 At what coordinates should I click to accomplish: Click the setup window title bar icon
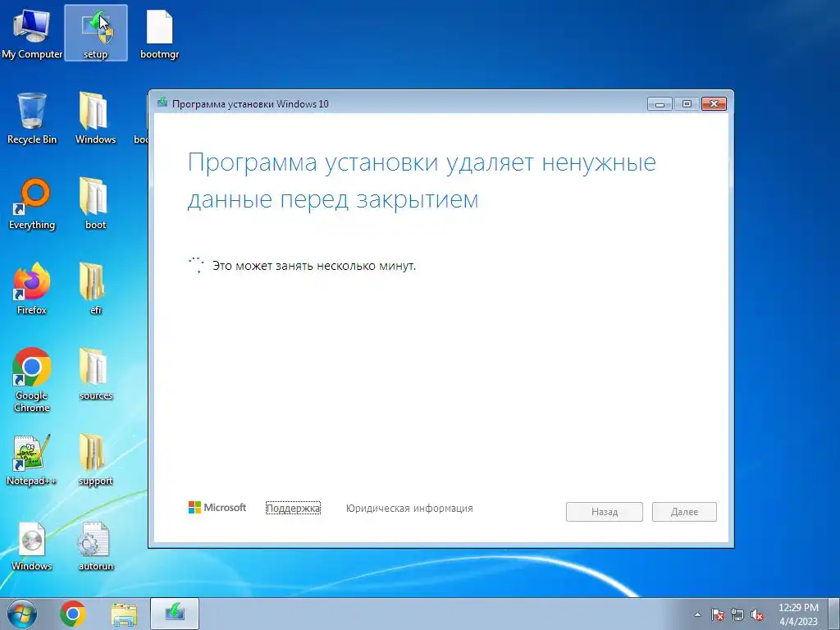[162, 103]
